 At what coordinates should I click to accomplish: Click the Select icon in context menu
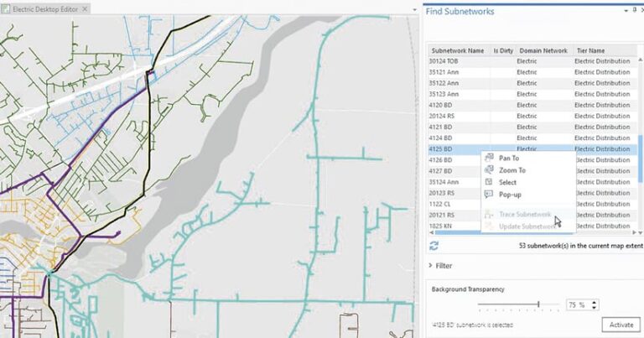pos(489,182)
